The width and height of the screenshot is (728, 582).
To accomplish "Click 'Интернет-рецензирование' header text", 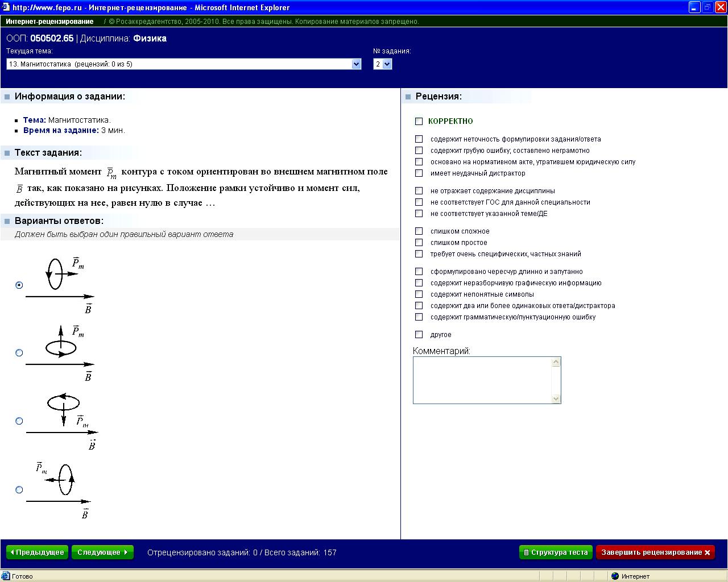I will coord(49,22).
